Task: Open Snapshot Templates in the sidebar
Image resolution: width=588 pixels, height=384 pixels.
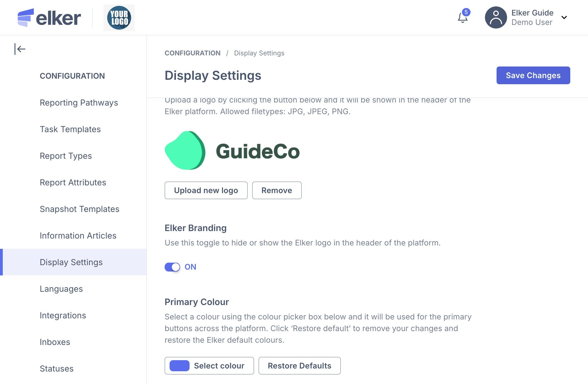Action: click(x=80, y=209)
